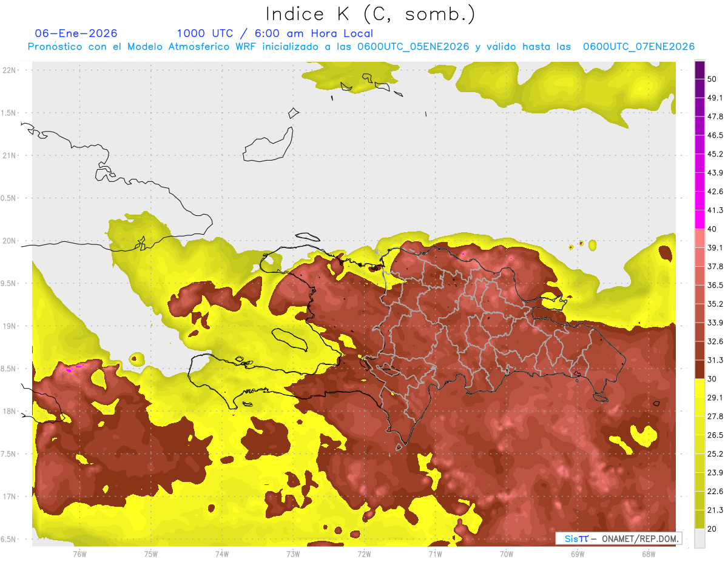728x562 pixels.
Task: Click the "21N" latitude label
Action: click(10, 156)
